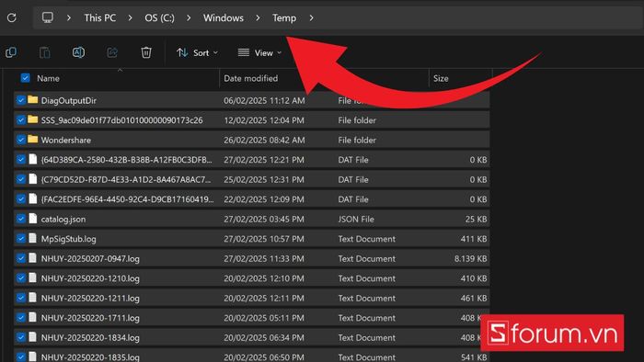Screen dimensions: 644x362
Task: Expand the chevron after OS (C:)
Action: pyautogui.click(x=189, y=17)
